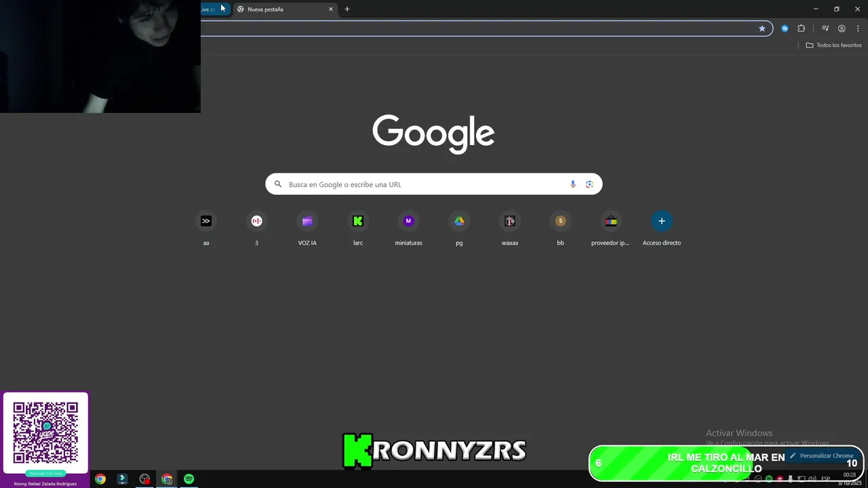The image size is (868, 488).
Task: Switch to the partially hidden Live tab
Action: [215, 9]
